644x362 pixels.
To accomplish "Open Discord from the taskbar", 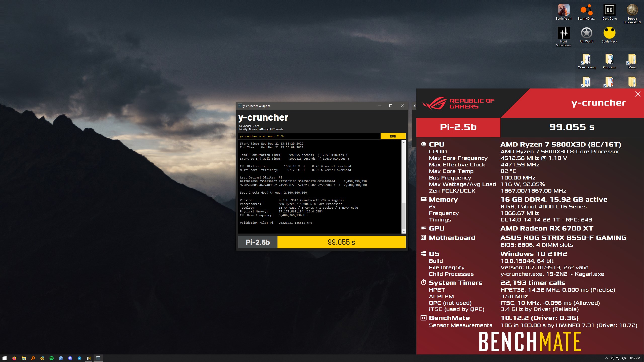I will [70, 358].
